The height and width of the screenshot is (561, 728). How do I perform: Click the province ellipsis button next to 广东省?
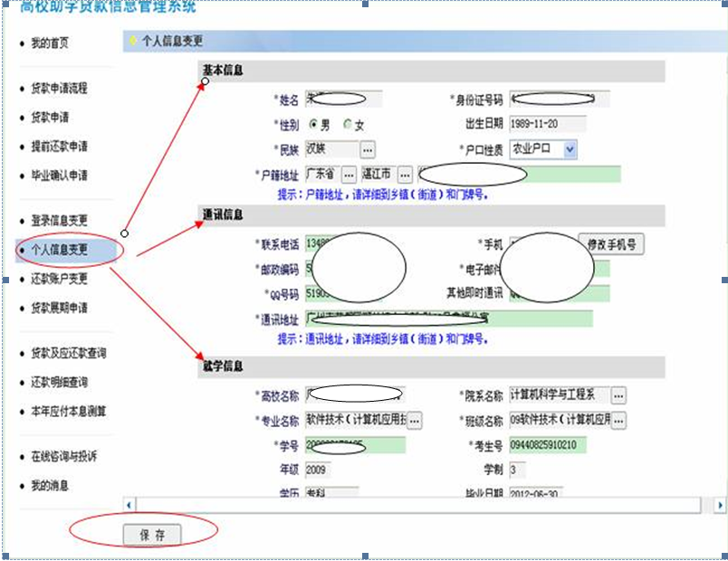(349, 174)
